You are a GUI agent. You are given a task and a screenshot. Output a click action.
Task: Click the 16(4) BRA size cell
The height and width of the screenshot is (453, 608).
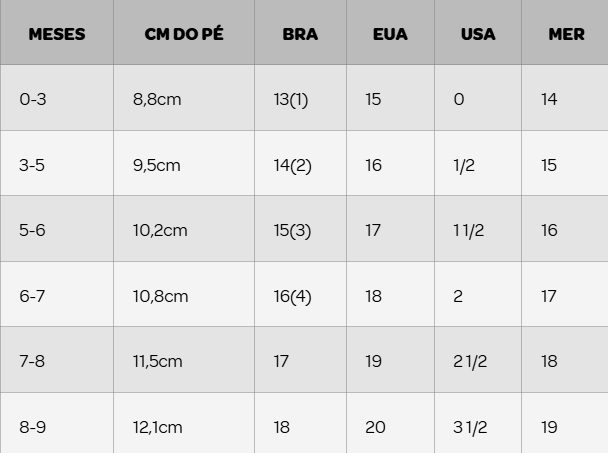coord(292,296)
